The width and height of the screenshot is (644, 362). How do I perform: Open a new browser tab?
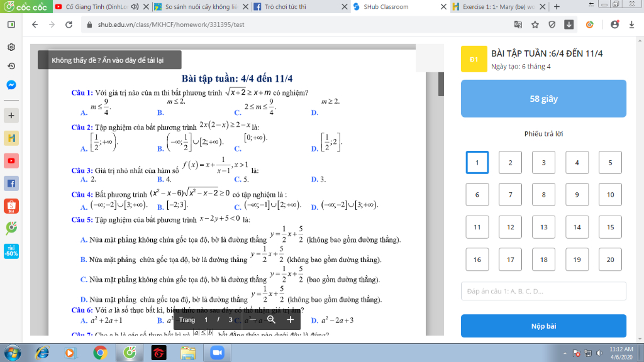coord(557,6)
